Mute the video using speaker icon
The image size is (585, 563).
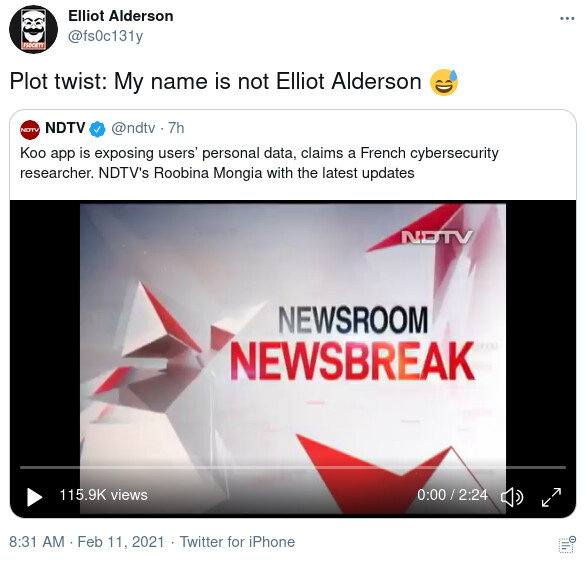512,497
